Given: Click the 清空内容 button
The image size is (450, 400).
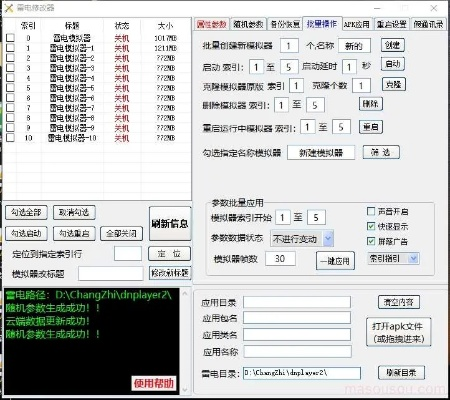Looking at the screenshot, I should (399, 302).
